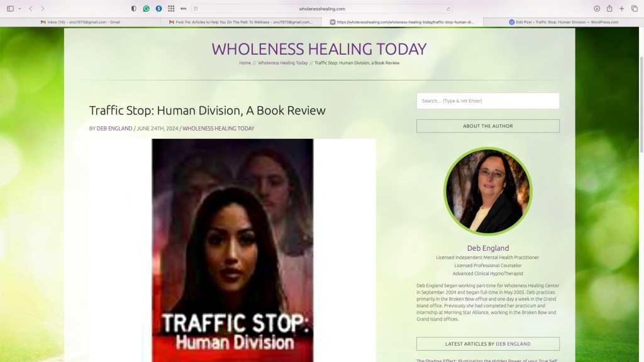This screenshot has width=644, height=362.
Task: Show the tab overview
Action: coord(634,9)
